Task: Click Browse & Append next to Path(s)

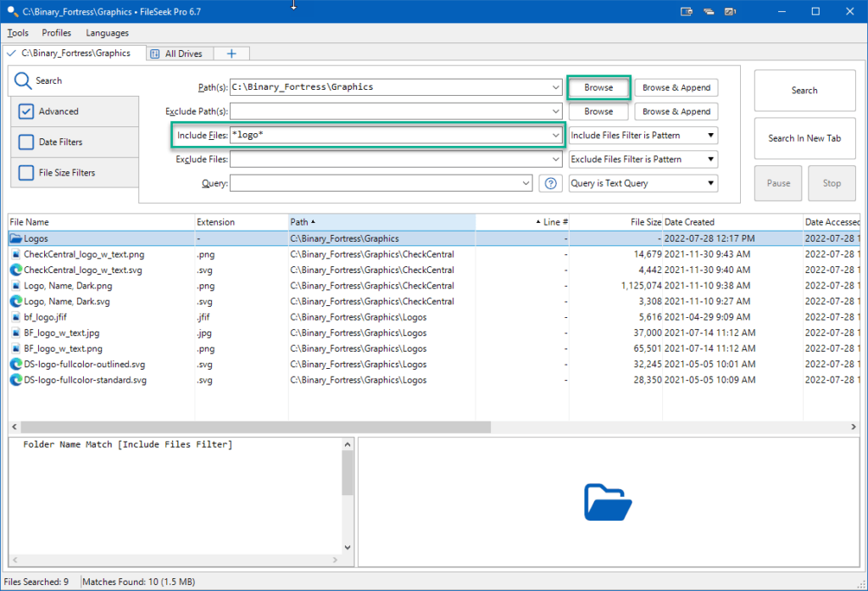Action: [x=676, y=86]
